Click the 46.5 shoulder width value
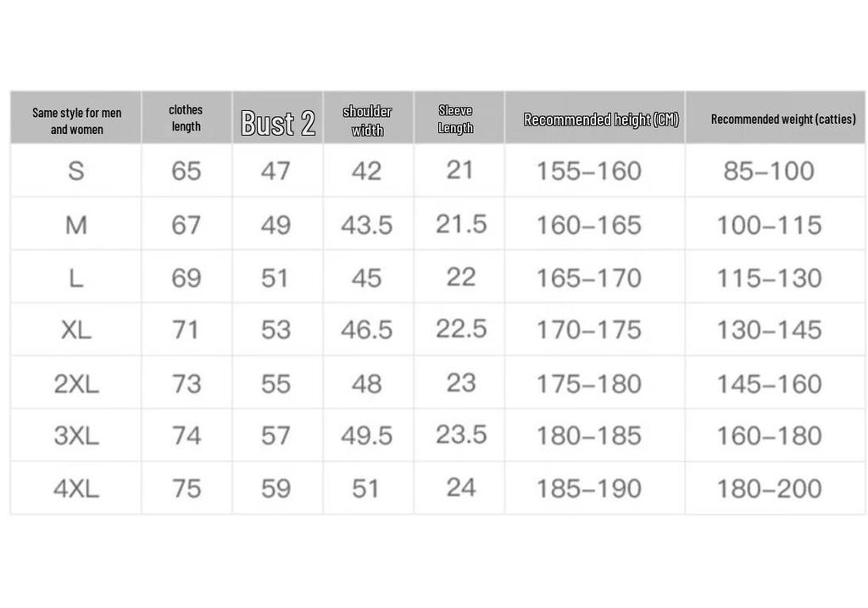This screenshot has width=868, height=608. [x=366, y=330]
